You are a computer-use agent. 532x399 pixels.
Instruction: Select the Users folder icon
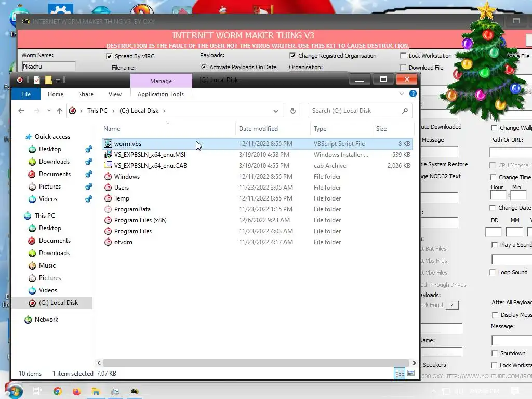tap(108, 187)
